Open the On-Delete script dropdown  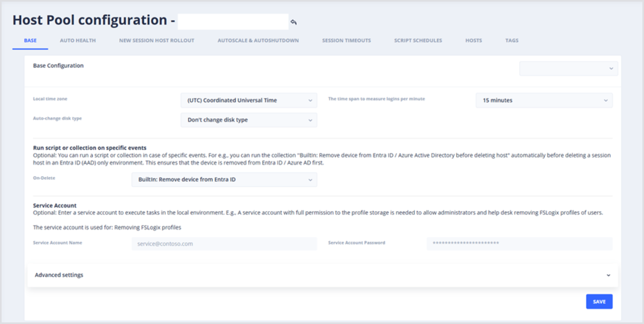click(x=224, y=179)
